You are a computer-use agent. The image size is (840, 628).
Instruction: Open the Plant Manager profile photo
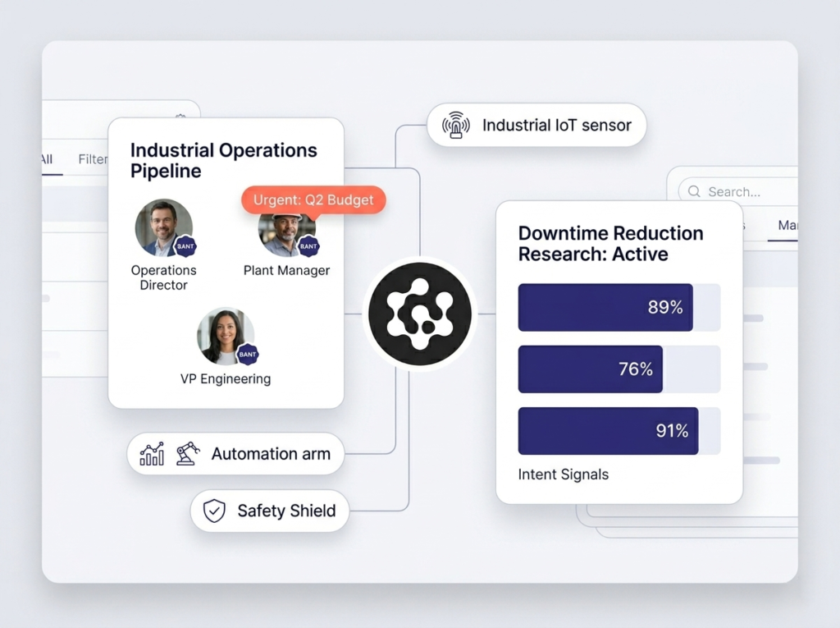tap(286, 234)
